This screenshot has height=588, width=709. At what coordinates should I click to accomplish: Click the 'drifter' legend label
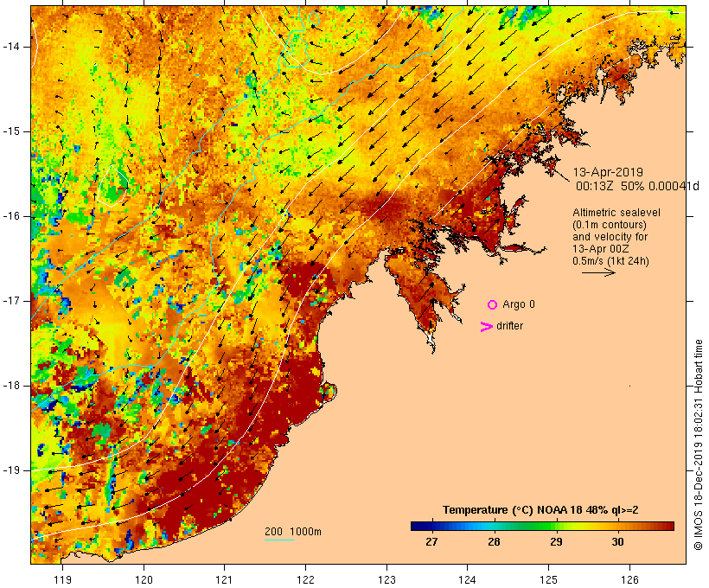[509, 326]
